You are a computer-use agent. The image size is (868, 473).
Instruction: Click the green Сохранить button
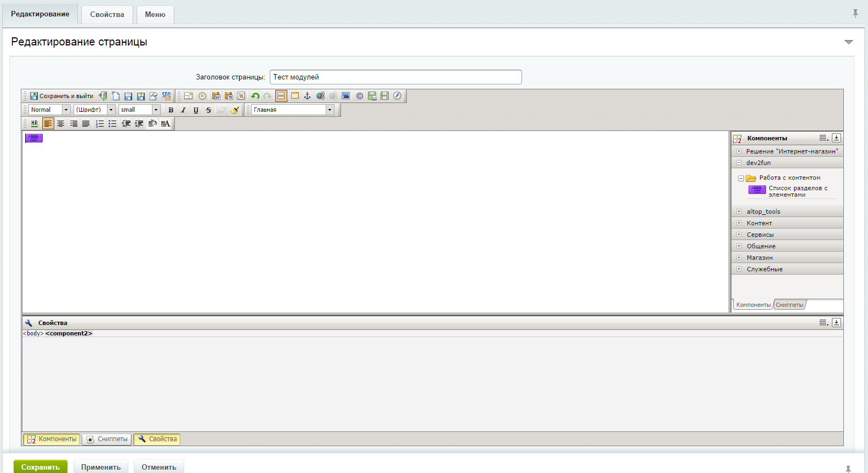click(41, 467)
